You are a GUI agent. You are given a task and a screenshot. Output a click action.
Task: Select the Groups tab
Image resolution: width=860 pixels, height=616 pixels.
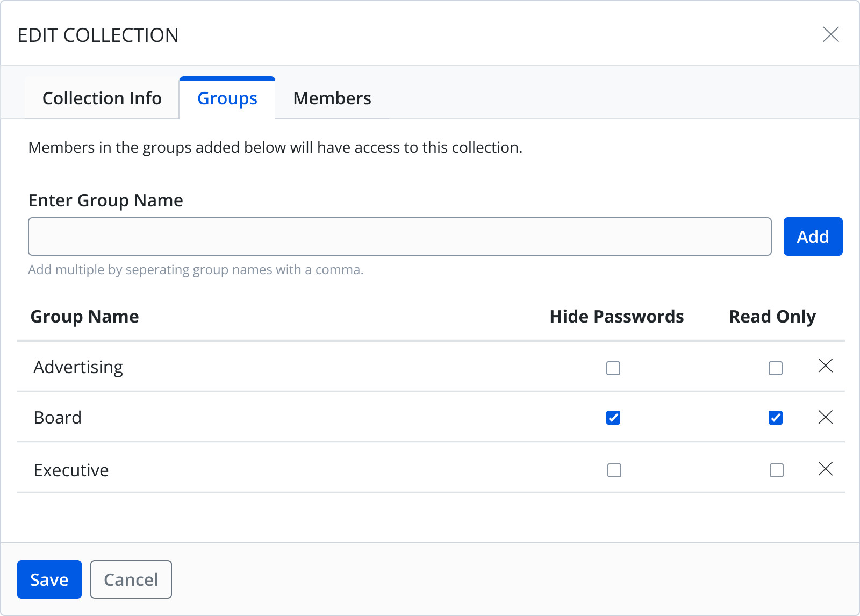227,98
